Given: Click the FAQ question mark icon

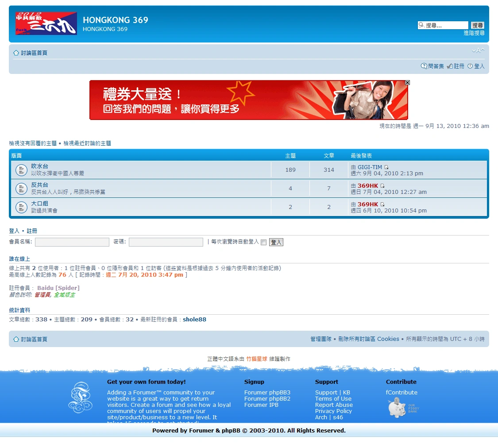Looking at the screenshot, I should point(424,66).
